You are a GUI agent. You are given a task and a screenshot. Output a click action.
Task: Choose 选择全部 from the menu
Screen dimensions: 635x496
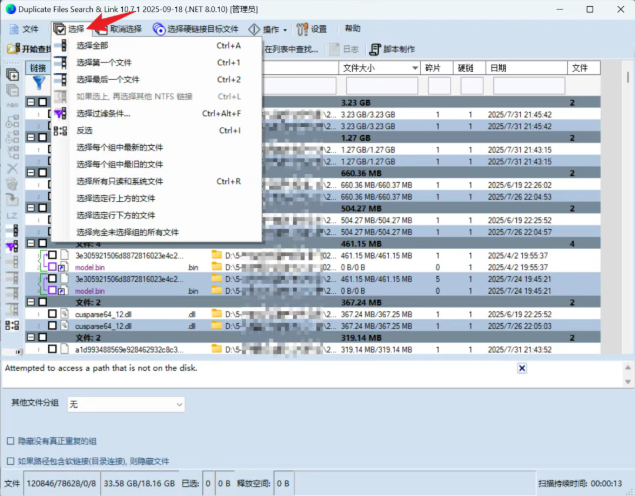click(93, 46)
